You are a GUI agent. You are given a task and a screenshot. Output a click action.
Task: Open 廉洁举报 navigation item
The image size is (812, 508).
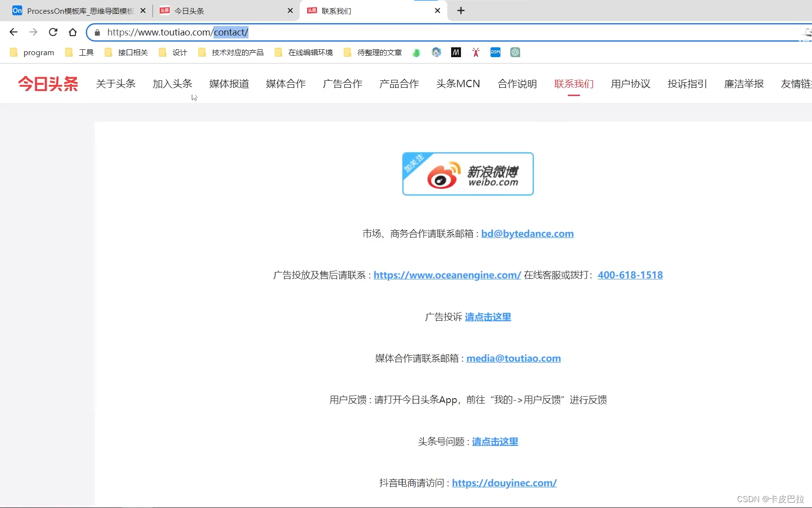pos(744,84)
